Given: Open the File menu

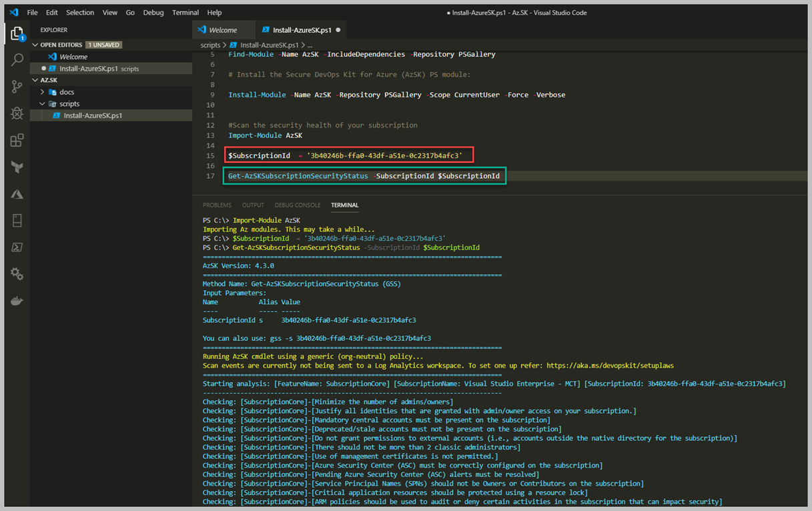Looking at the screenshot, I should [x=32, y=13].
